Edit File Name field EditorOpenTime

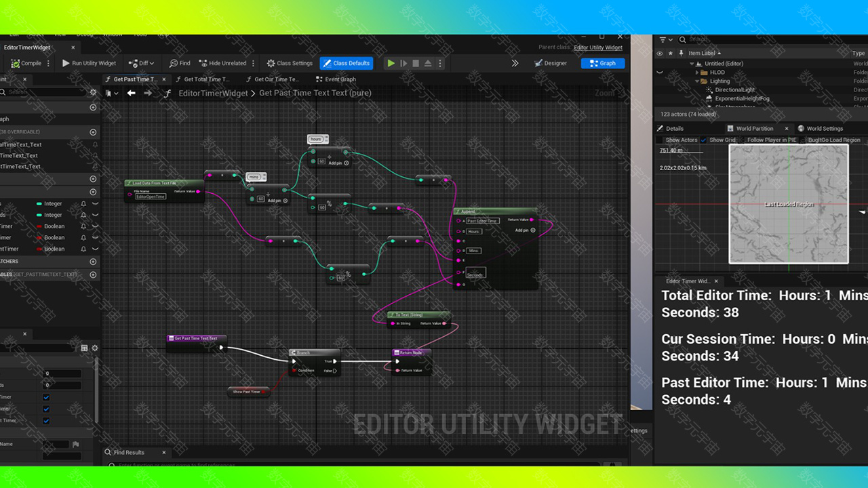151,197
